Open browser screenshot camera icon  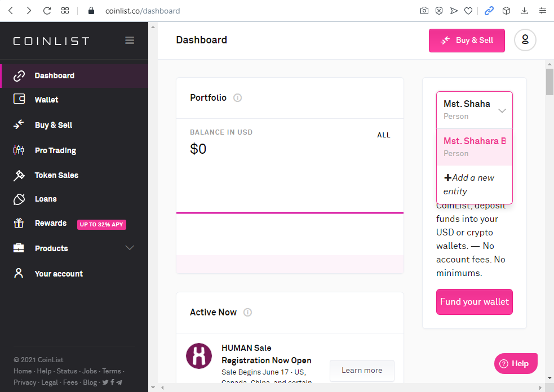coord(424,11)
